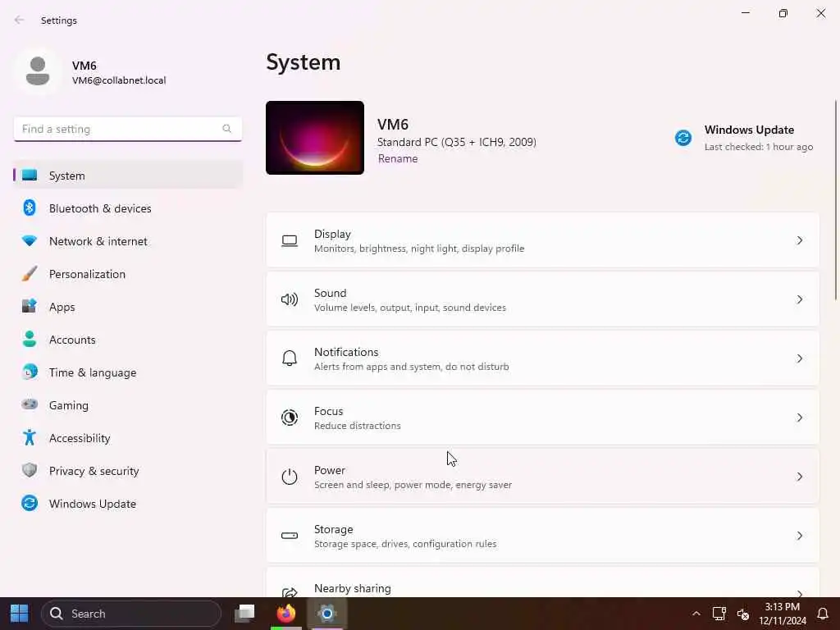Open Display settings title
Image resolution: width=840 pixels, height=630 pixels.
click(332, 234)
